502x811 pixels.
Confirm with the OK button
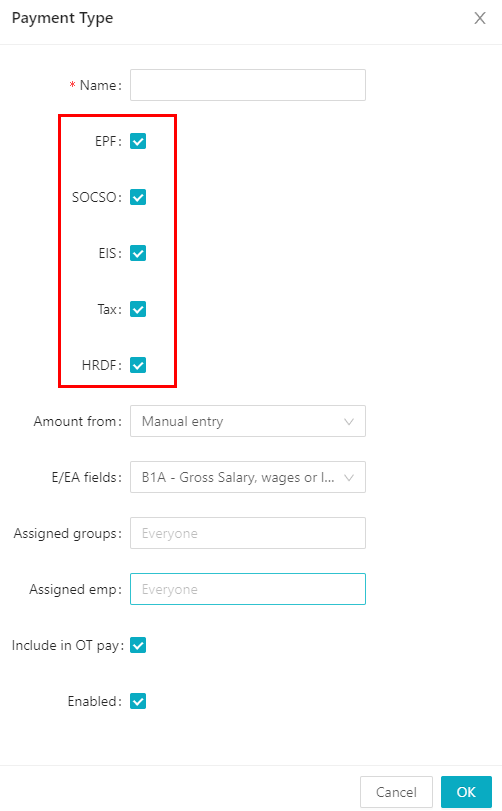(x=466, y=792)
